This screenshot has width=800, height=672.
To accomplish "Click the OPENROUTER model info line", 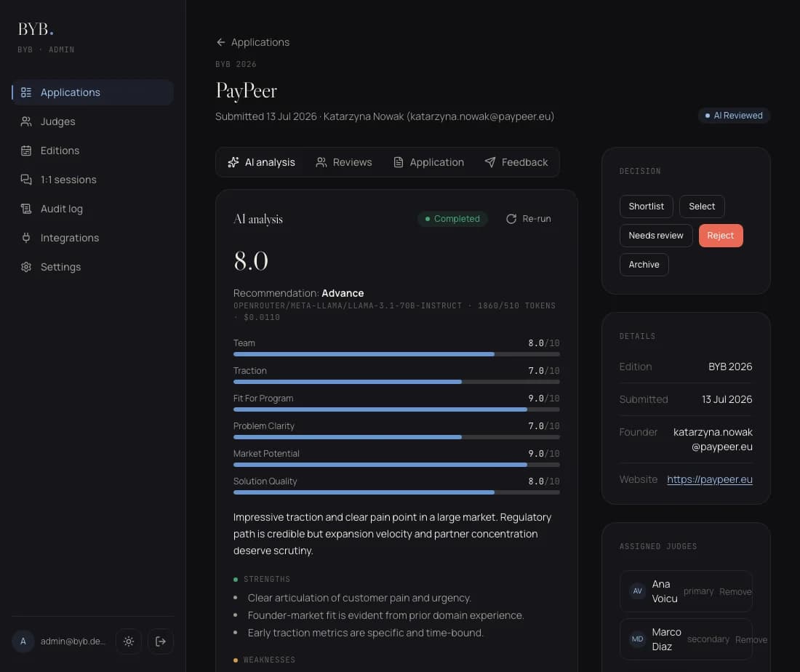I will [394, 311].
